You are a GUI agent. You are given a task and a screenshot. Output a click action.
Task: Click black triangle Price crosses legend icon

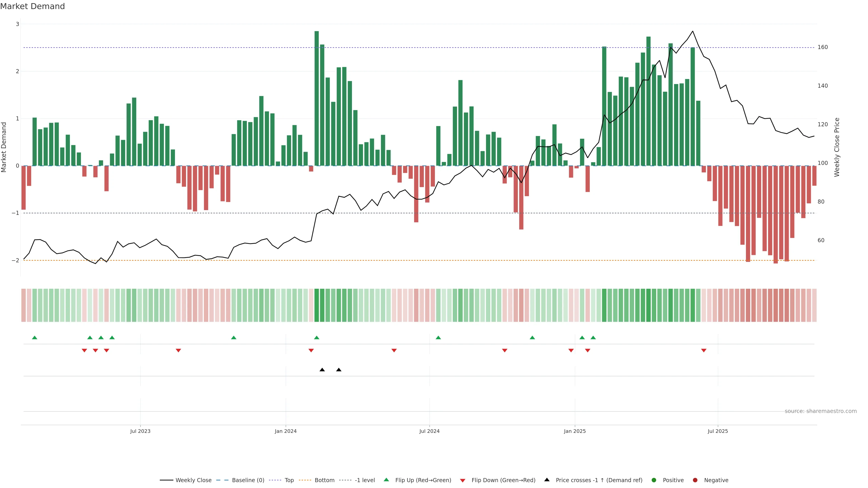tap(547, 480)
